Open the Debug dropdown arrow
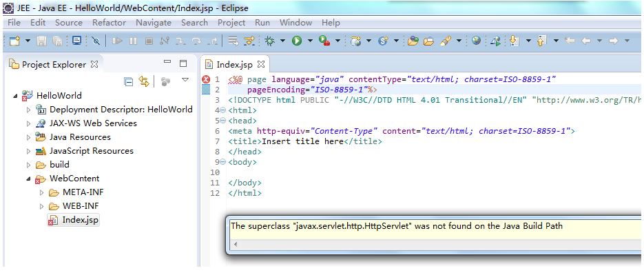Viewport: 644px width, 273px height. click(x=282, y=41)
